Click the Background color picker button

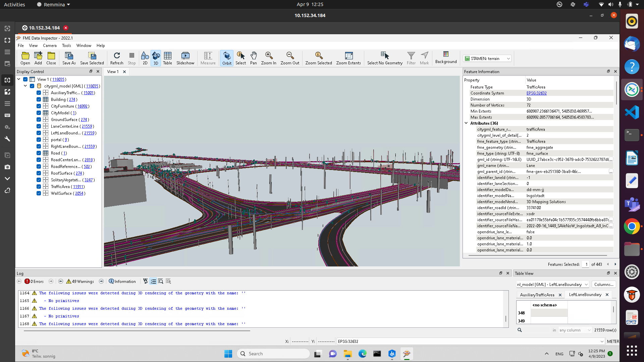click(x=446, y=58)
